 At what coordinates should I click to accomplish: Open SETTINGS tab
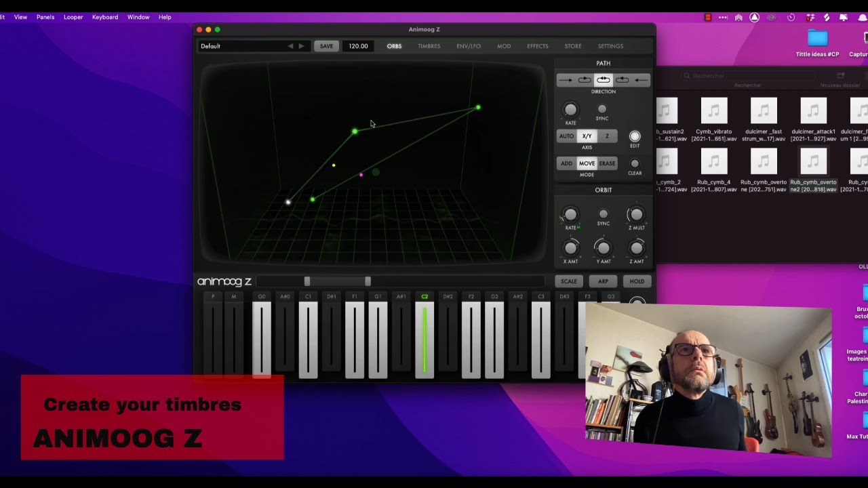pyautogui.click(x=610, y=46)
